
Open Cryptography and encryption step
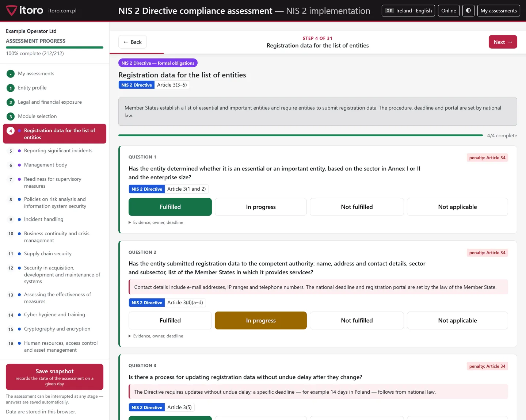tap(54, 329)
